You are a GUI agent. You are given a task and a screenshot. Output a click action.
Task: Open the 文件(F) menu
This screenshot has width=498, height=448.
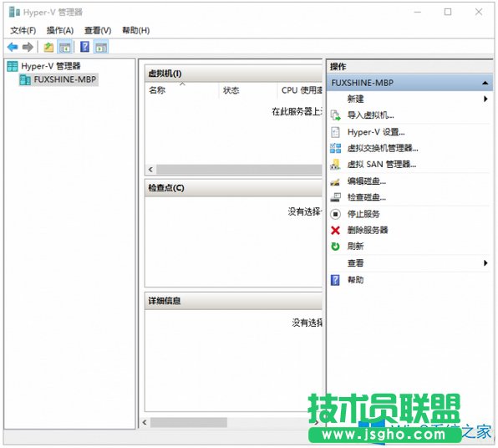click(x=23, y=30)
